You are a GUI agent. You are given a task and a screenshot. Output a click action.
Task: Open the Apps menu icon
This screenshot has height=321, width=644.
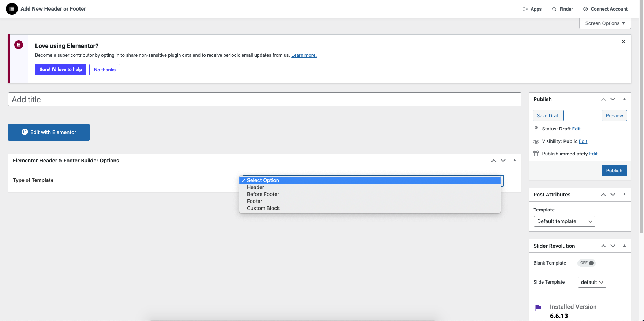tap(525, 9)
